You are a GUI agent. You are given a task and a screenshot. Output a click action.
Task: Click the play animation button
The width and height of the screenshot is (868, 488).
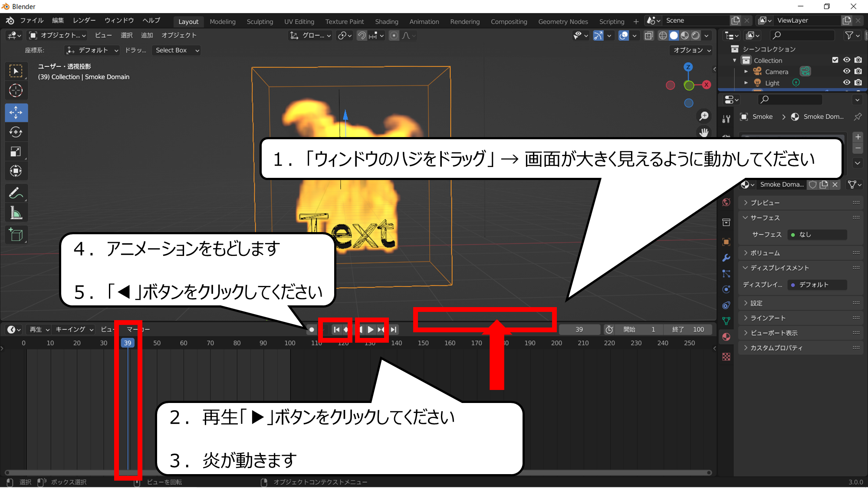pos(370,330)
